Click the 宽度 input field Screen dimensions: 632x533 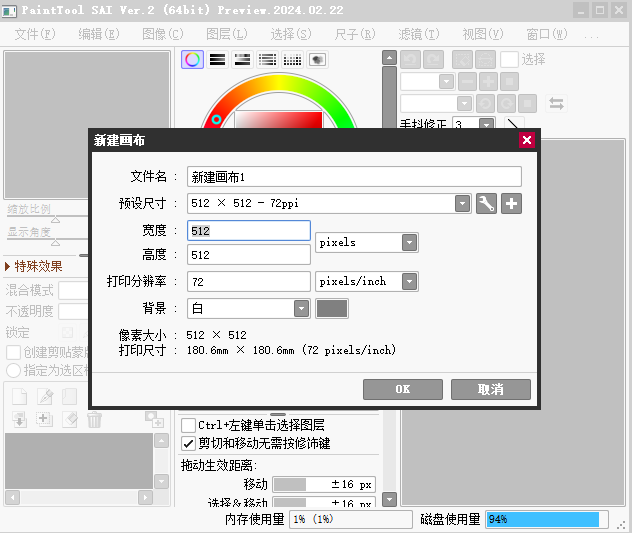[x=249, y=231]
